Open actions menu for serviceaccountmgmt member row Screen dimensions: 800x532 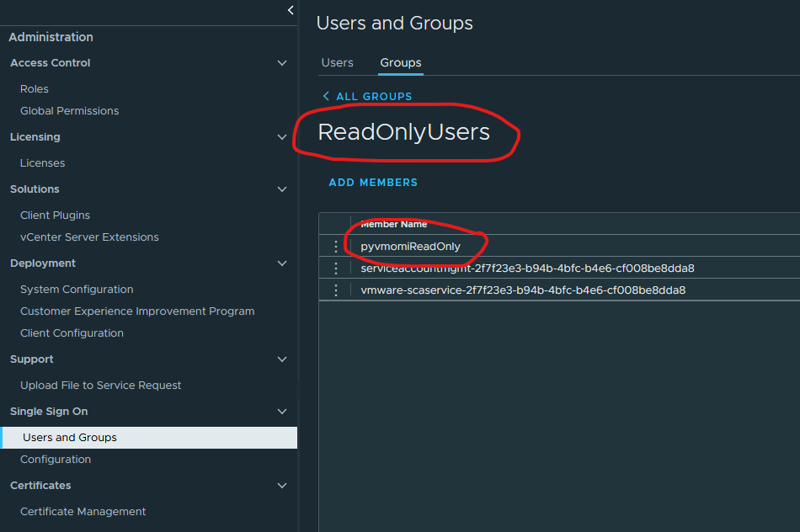(336, 269)
